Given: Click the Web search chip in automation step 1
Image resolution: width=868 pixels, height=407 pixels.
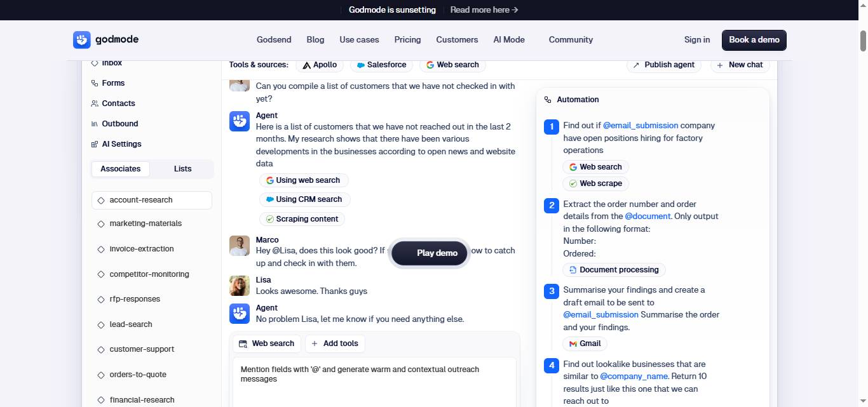Looking at the screenshot, I should point(595,167).
